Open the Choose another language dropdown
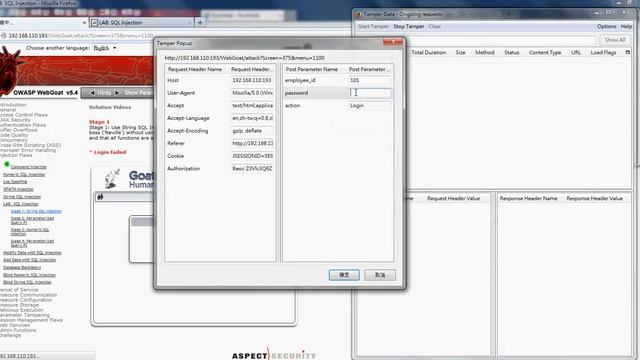The width and height of the screenshot is (640, 360). (x=104, y=48)
